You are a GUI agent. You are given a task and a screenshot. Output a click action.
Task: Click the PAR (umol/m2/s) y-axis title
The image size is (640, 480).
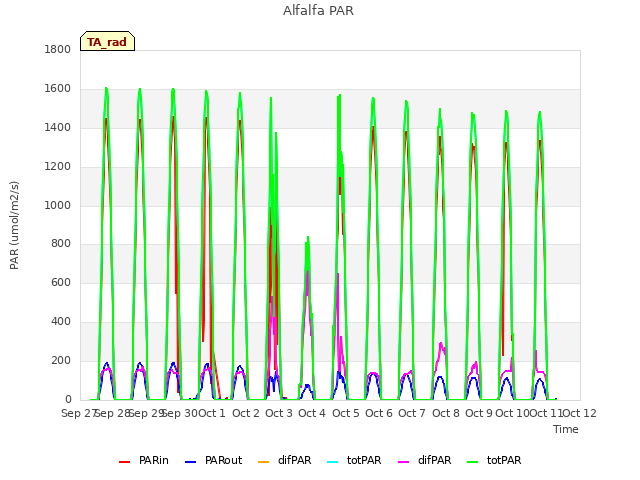click(x=14, y=225)
